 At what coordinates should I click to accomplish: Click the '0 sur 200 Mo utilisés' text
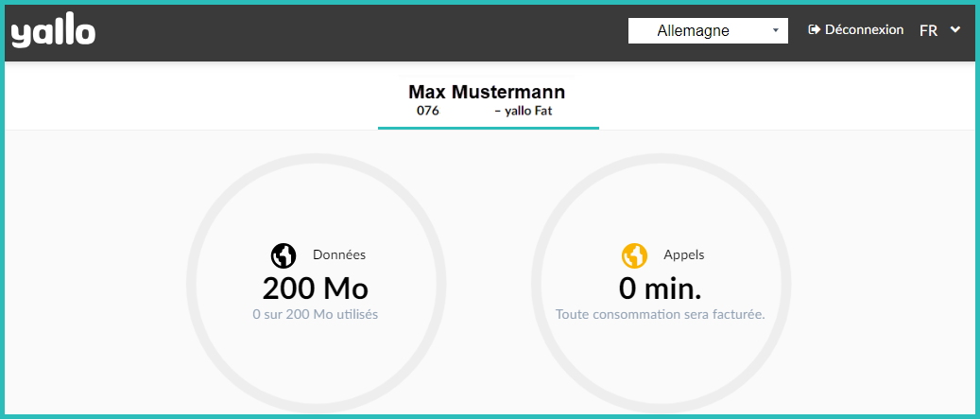pos(315,314)
